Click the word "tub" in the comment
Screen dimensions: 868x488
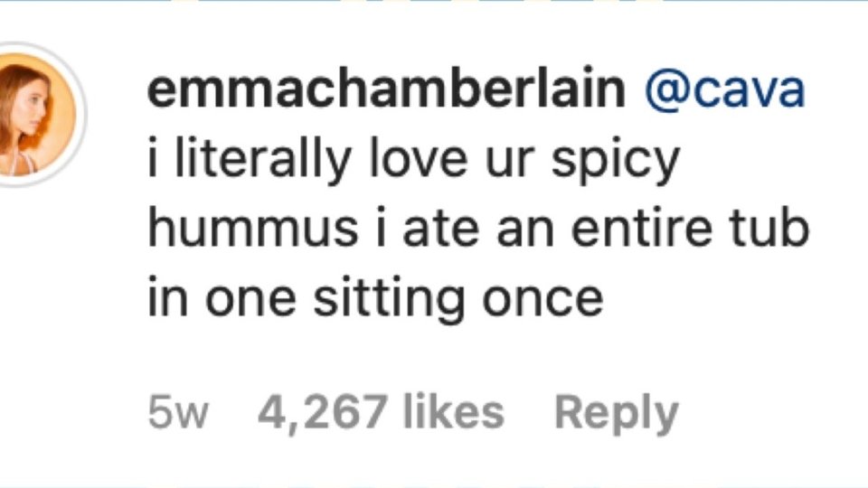769,229
